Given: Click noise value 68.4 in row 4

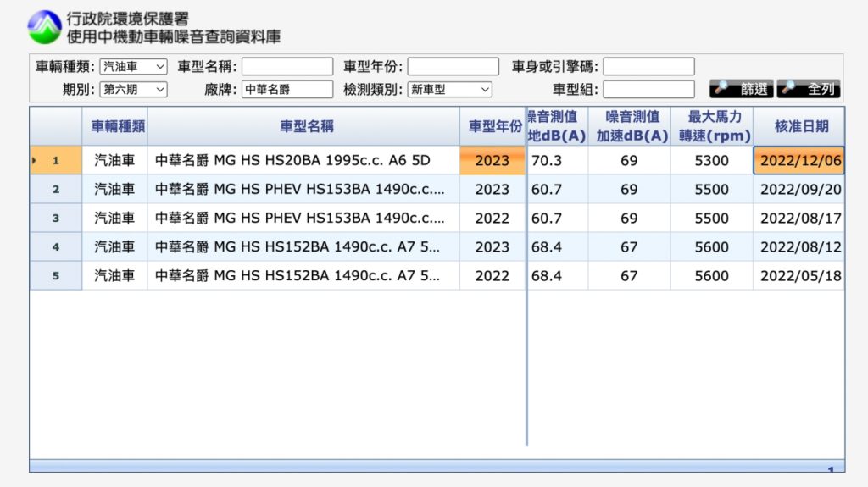Looking at the screenshot, I should click(558, 246).
